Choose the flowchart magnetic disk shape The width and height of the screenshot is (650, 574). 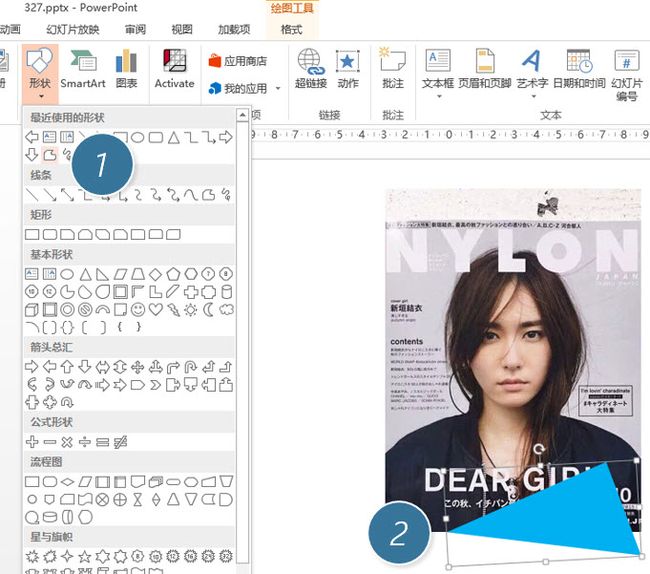point(50,517)
